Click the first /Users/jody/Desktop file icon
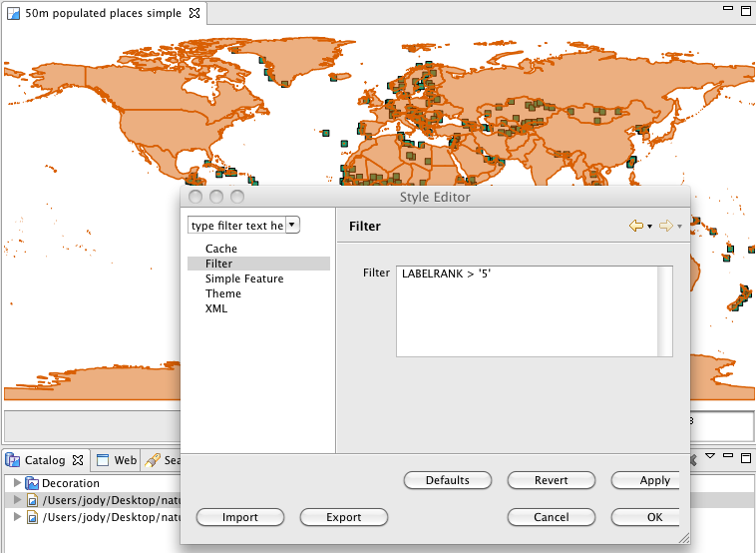 click(x=33, y=500)
